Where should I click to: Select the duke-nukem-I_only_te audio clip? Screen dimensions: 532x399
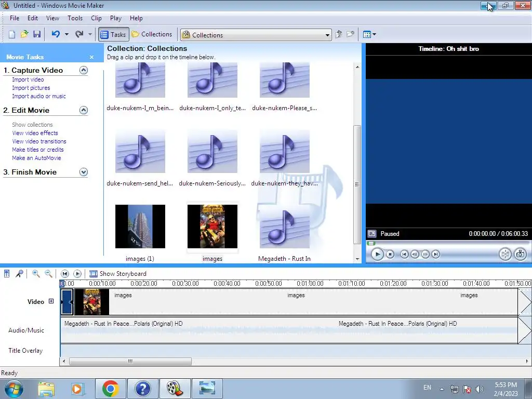pos(212,87)
